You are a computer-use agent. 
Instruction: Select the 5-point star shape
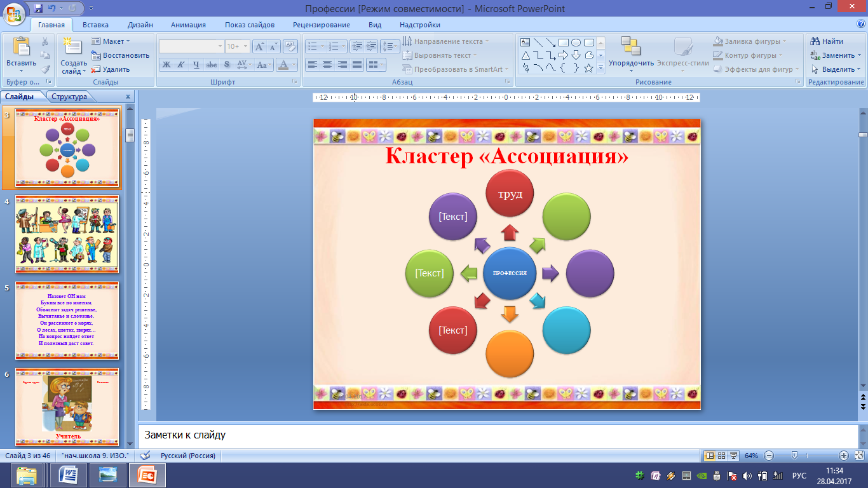[588, 68]
